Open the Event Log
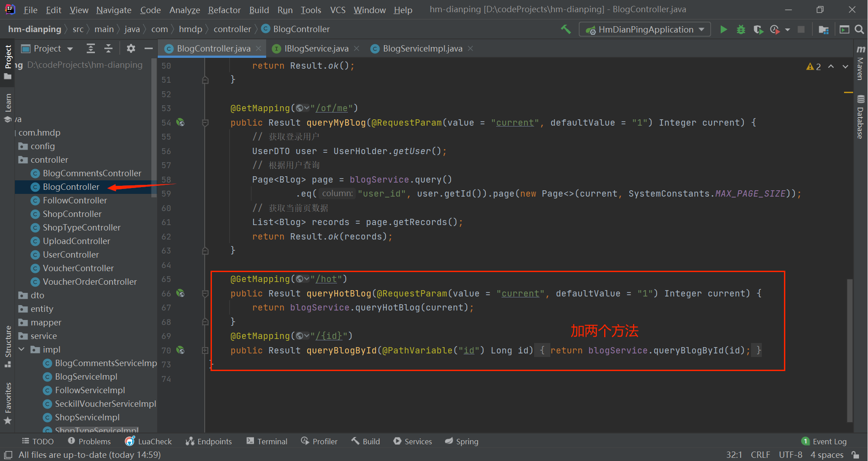The width and height of the screenshot is (868, 461). tap(824, 442)
